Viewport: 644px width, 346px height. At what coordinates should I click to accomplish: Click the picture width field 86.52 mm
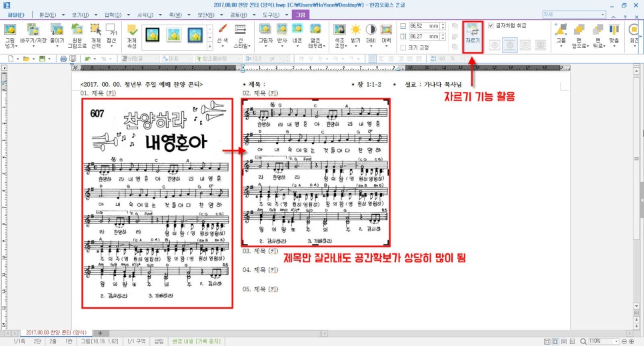tap(424, 26)
